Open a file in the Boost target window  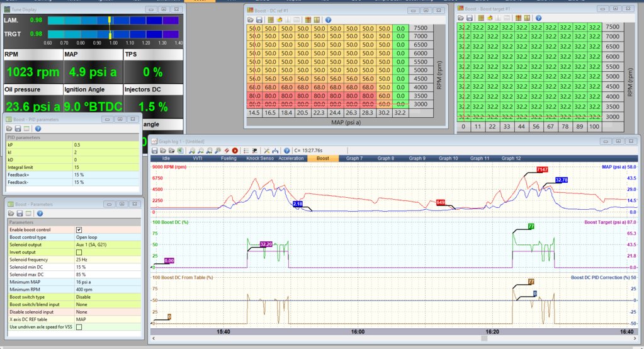(461, 18)
